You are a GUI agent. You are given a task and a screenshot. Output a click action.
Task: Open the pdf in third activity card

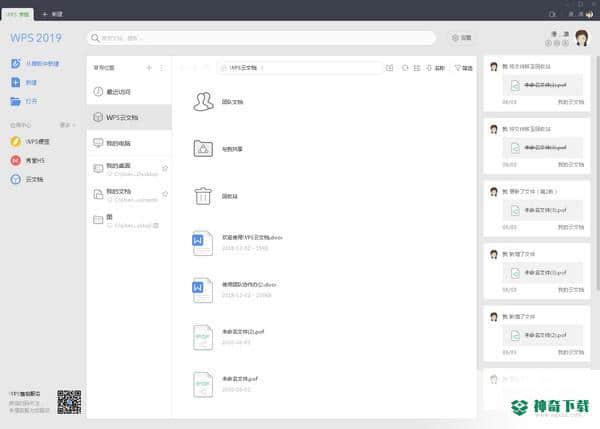point(542,210)
